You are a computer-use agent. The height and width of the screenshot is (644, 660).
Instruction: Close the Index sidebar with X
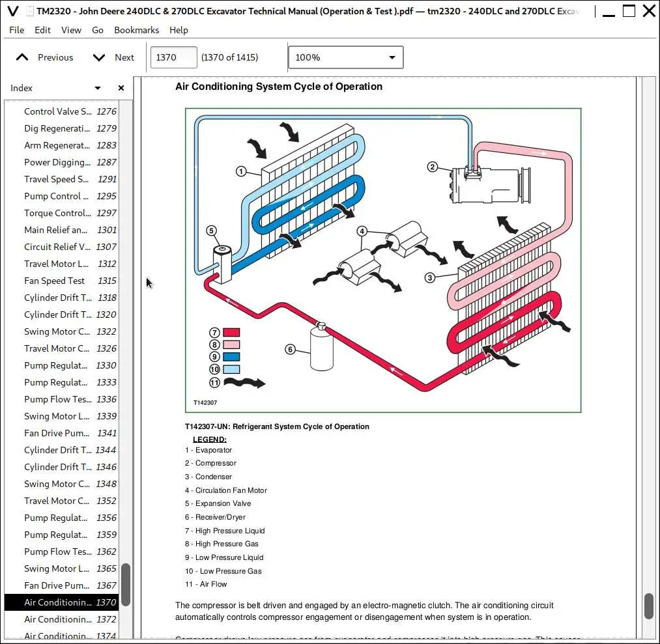point(121,88)
